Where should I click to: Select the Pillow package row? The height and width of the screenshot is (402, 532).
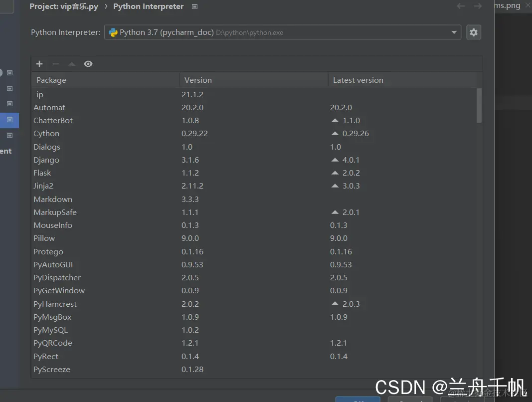click(254, 238)
